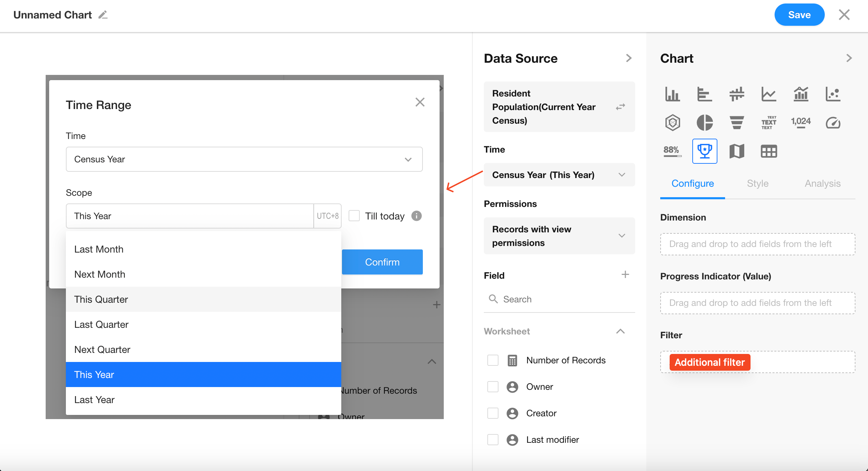Collapse the Worksheet section
The height and width of the screenshot is (471, 868).
[620, 331]
